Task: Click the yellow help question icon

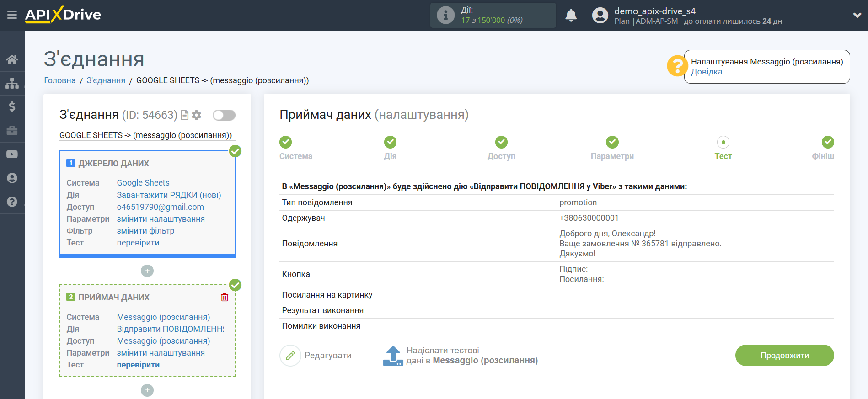Action: click(x=677, y=66)
